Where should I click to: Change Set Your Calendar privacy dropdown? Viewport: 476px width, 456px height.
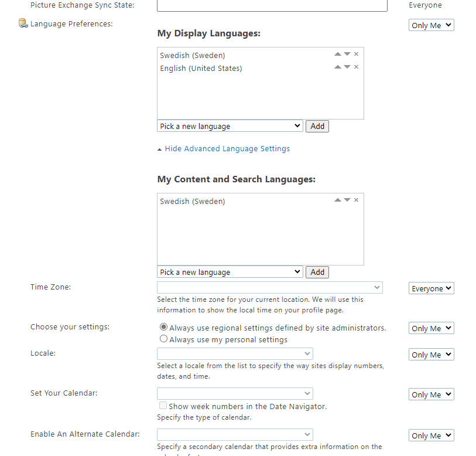point(432,394)
